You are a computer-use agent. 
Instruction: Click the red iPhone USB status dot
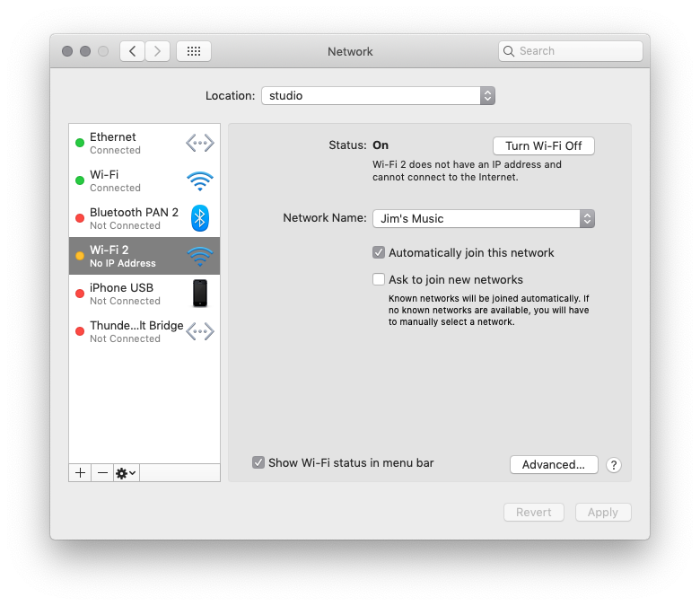(80, 294)
